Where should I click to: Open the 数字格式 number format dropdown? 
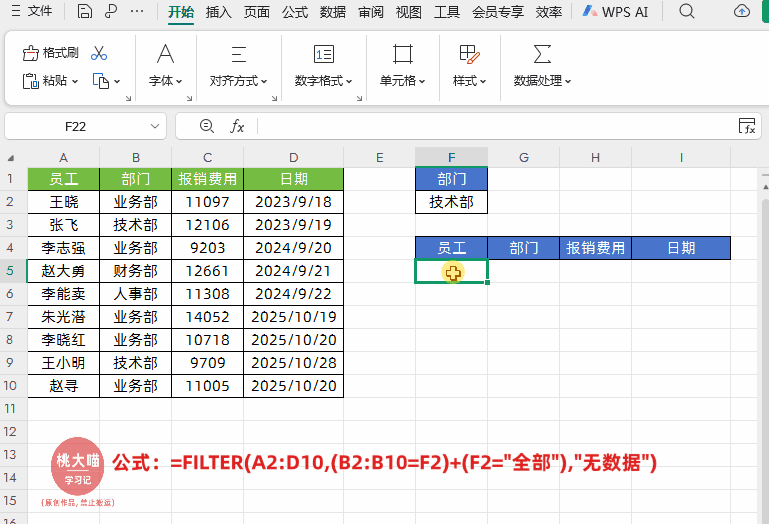click(x=323, y=81)
